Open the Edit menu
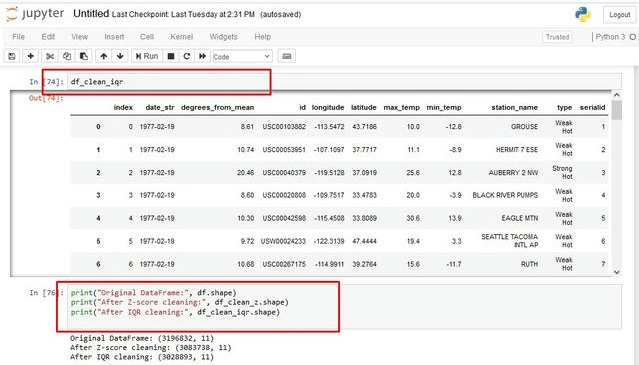This screenshot has height=365, width=639. click(x=48, y=37)
